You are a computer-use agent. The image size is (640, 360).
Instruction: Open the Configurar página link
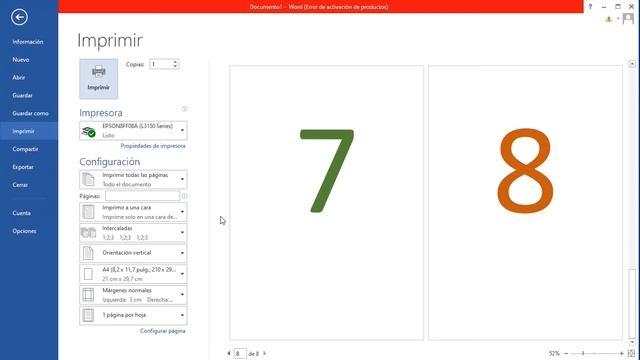click(162, 331)
